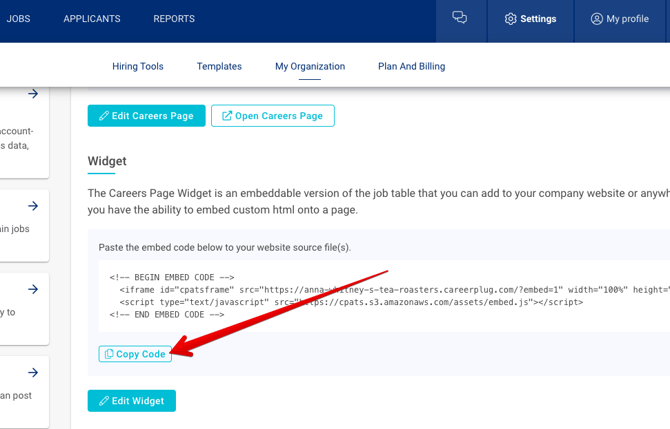
Task: Open My profile menu
Action: point(620,19)
